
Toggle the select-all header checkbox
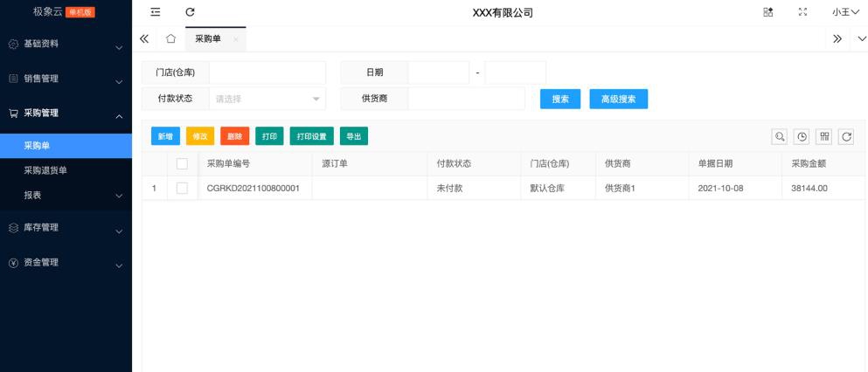point(182,164)
